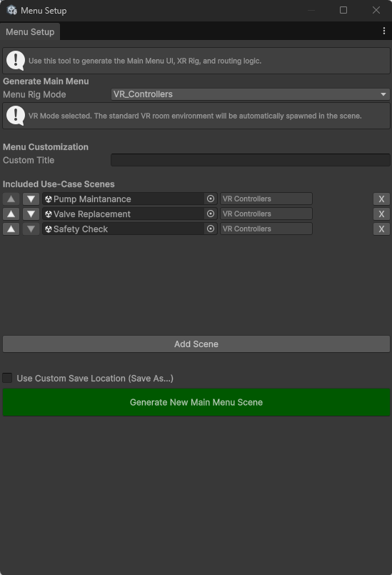Image resolution: width=392 pixels, height=575 pixels.
Task: Open object picker for Safety Check scene
Action: tap(211, 229)
